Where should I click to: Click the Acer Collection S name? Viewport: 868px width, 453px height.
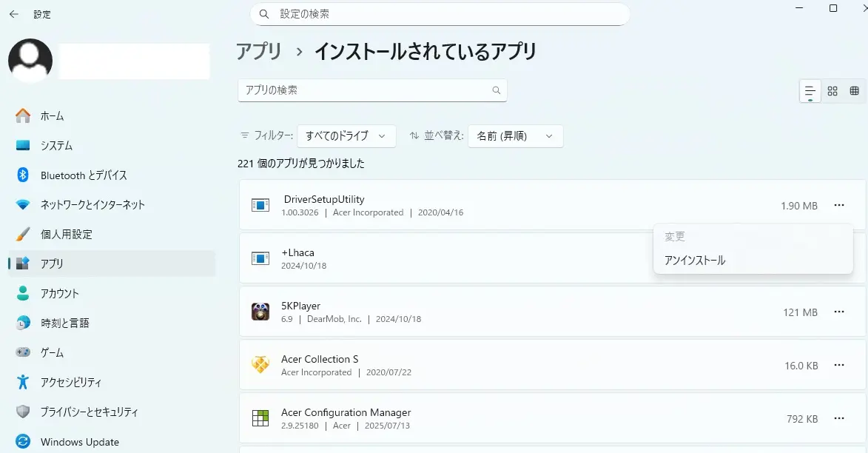point(320,359)
